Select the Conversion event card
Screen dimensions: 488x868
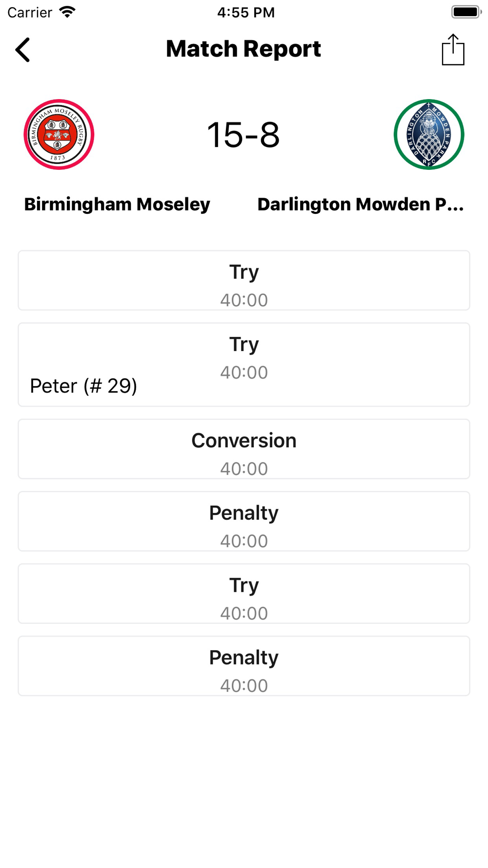click(244, 449)
